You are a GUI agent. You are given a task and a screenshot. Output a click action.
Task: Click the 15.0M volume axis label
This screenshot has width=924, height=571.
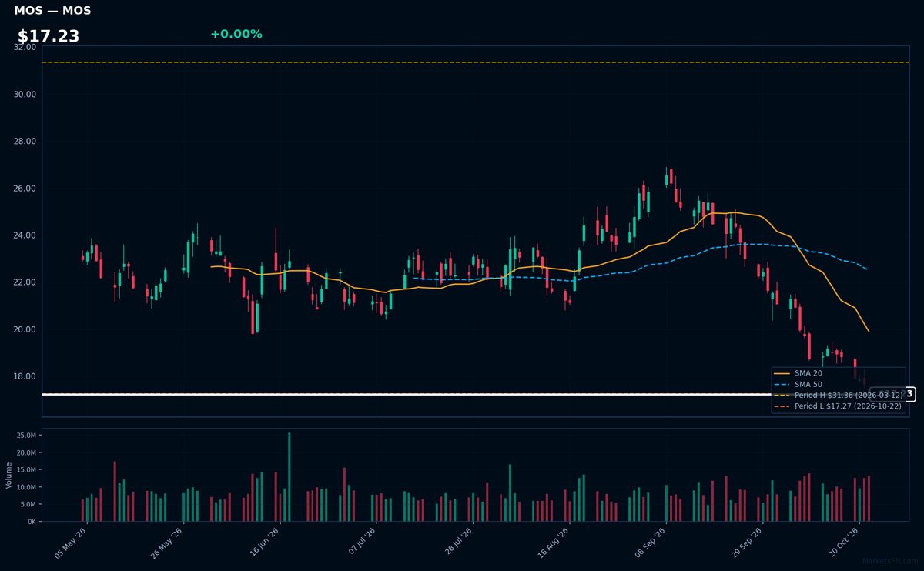27,470
